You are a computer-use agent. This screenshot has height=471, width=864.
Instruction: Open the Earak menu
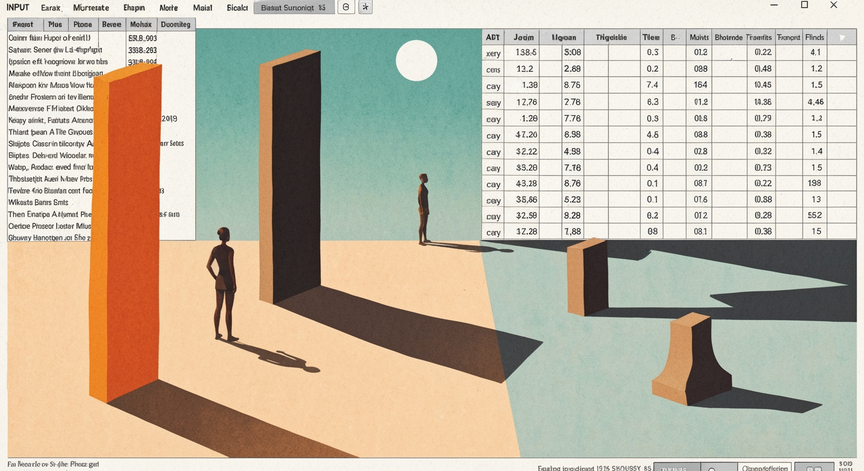coord(51,8)
